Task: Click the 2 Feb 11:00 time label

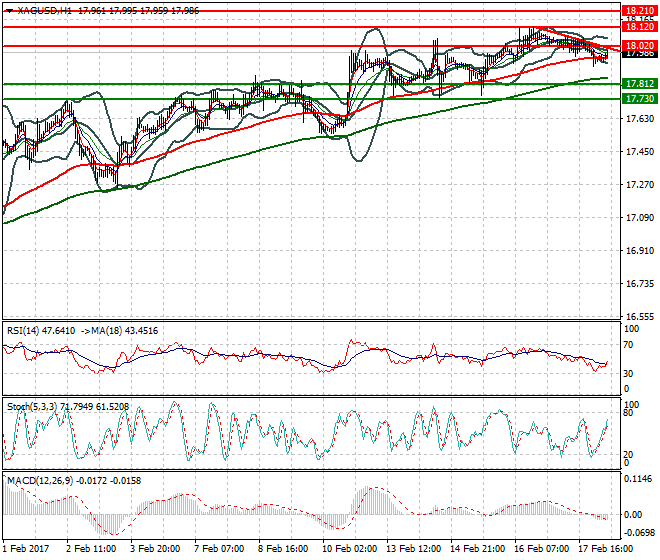Action: (x=91, y=549)
